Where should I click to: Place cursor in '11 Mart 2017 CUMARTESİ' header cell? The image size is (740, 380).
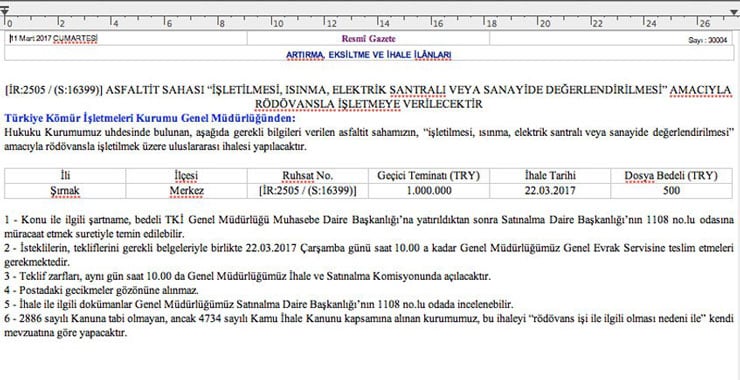(x=126, y=39)
